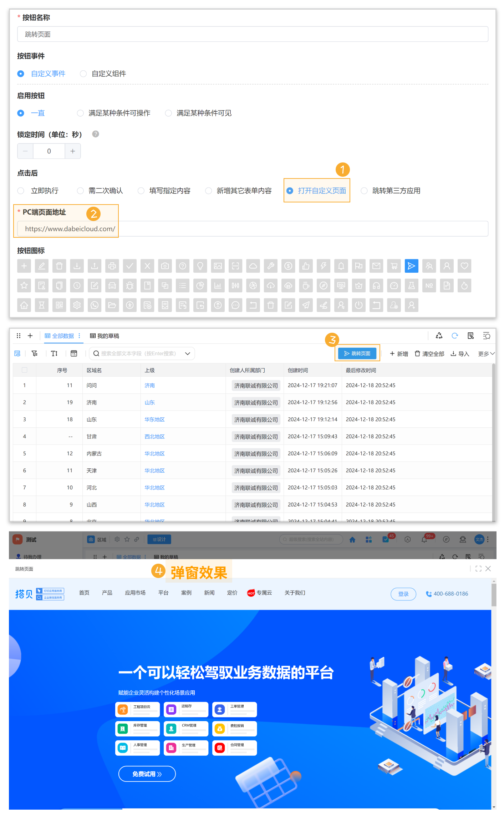This screenshot has width=504, height=820.
Task: Expand the 更多 dropdown
Action: pyautogui.click(x=486, y=353)
